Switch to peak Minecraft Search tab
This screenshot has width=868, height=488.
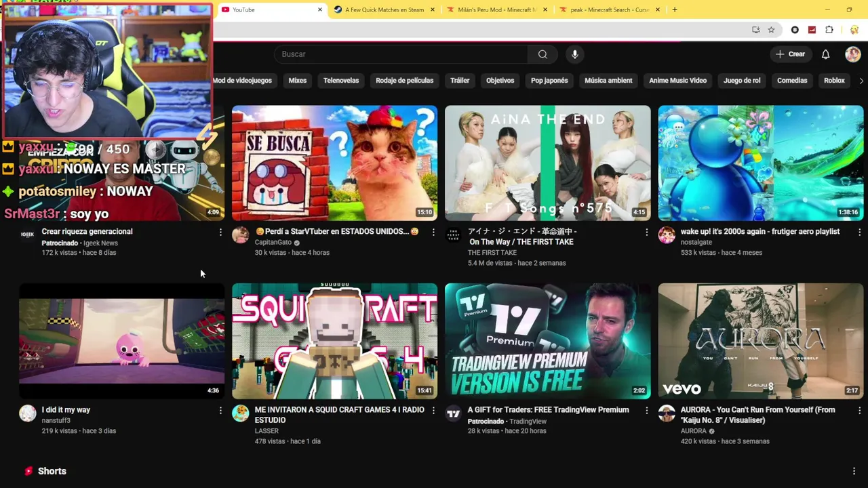pos(610,9)
